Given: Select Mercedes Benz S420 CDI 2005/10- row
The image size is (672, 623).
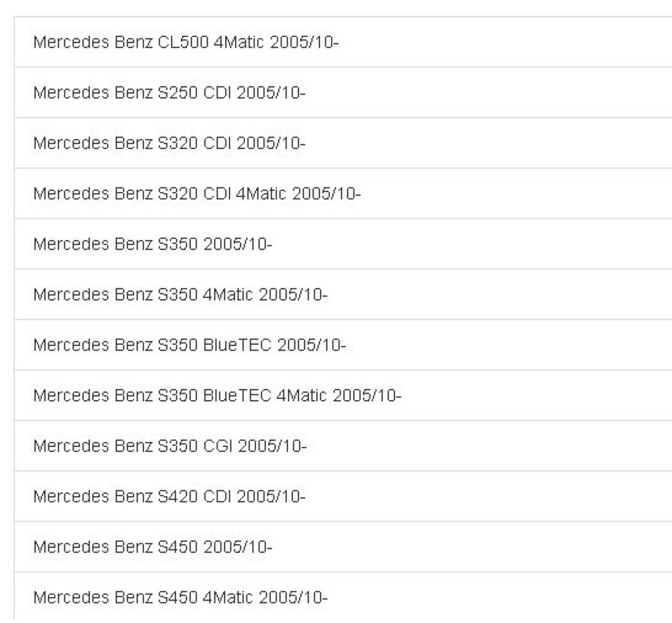Looking at the screenshot, I should tap(343, 496).
